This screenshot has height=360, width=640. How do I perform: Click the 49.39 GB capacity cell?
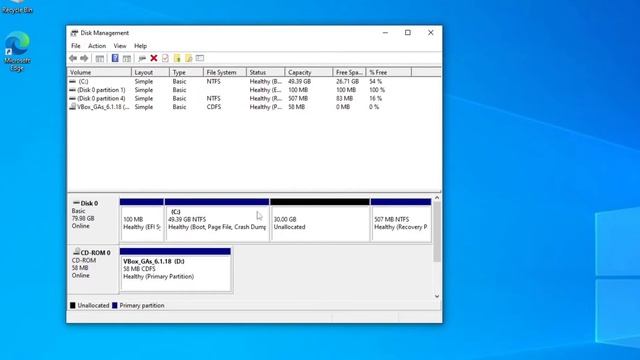coord(300,82)
